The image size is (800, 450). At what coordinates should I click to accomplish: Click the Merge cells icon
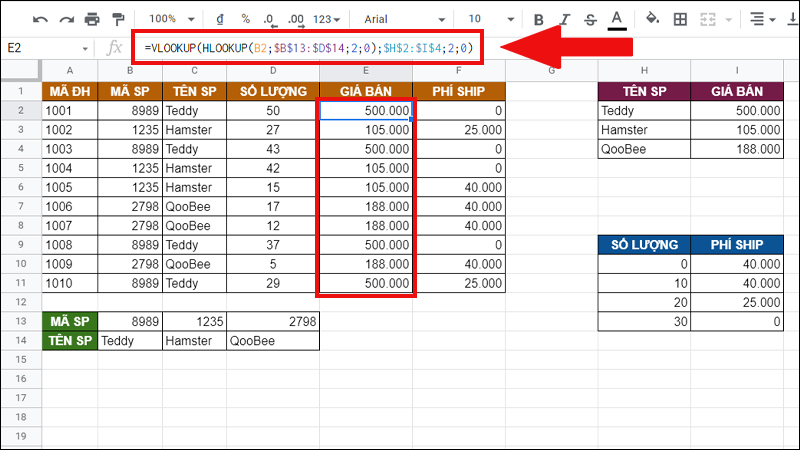[x=708, y=20]
